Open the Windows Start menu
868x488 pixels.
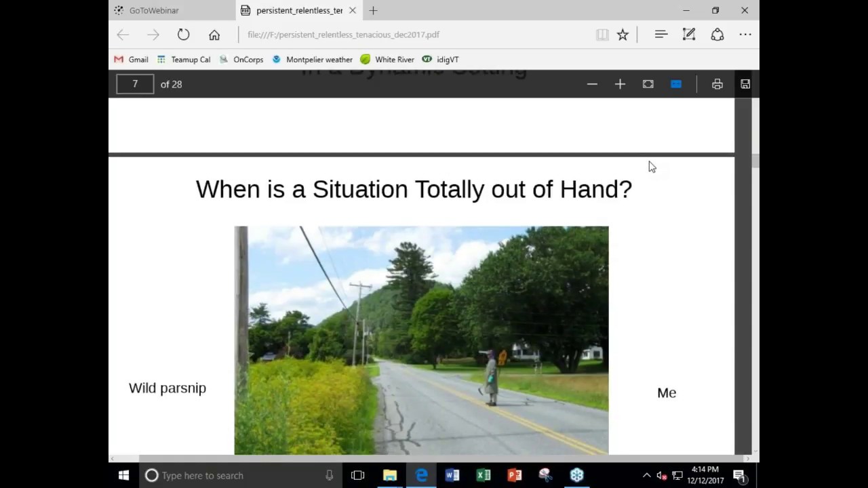click(123, 475)
